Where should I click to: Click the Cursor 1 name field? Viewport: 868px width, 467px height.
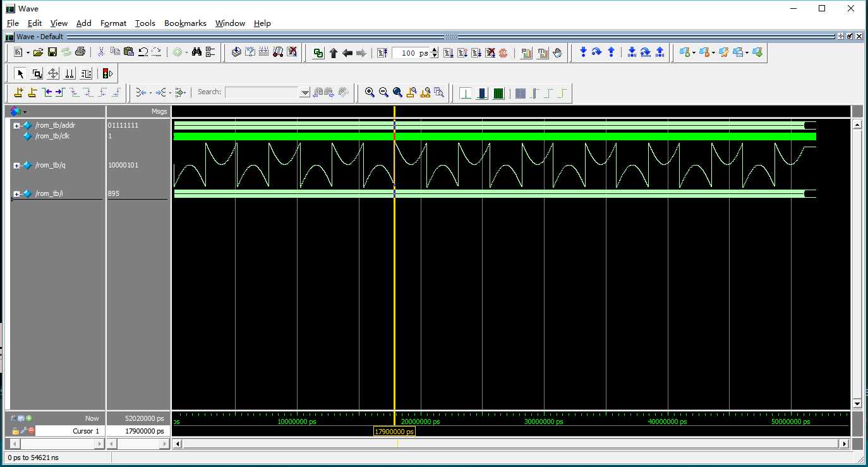pyautogui.click(x=71, y=431)
